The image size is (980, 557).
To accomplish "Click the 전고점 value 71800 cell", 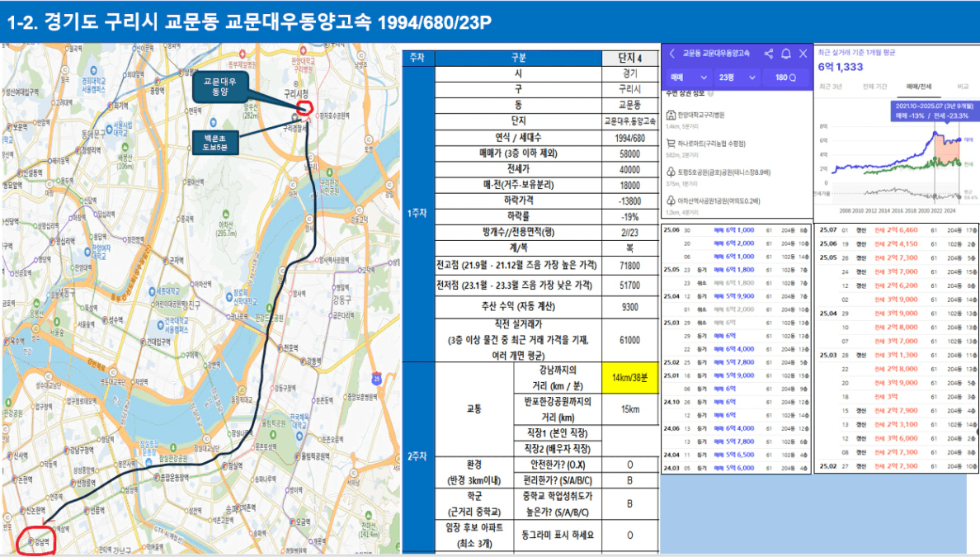I will pyautogui.click(x=630, y=266).
